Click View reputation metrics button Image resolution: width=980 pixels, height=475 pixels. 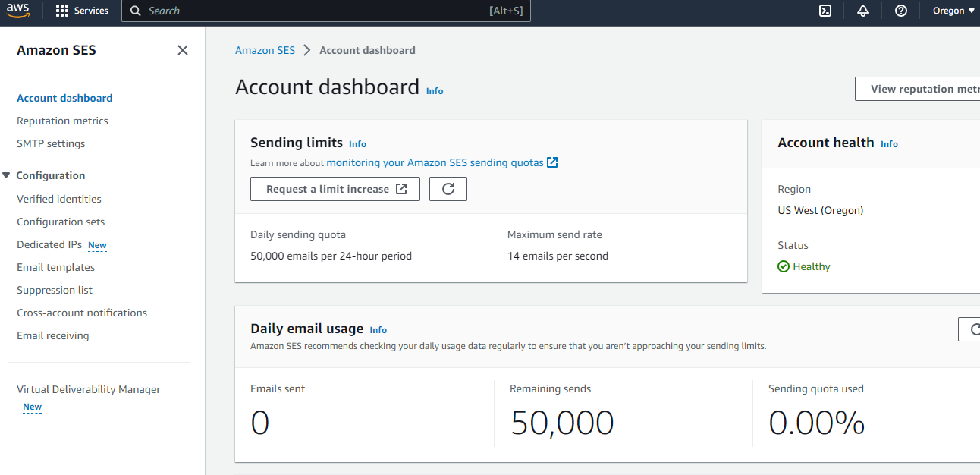tap(918, 89)
